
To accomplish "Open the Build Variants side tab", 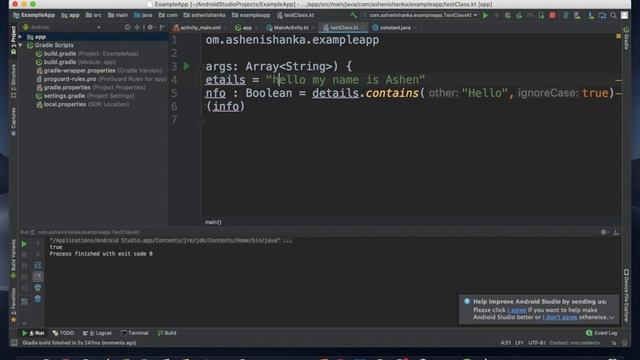I will (x=13, y=258).
